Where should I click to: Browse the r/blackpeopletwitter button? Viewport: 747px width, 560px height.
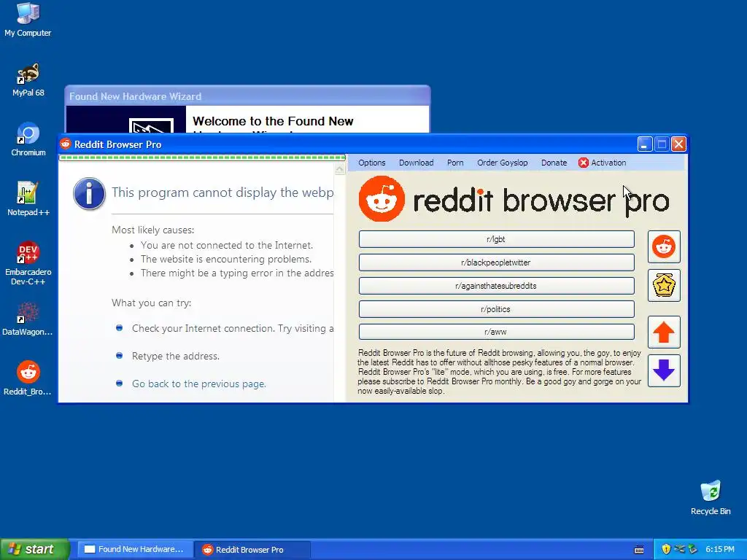(496, 262)
